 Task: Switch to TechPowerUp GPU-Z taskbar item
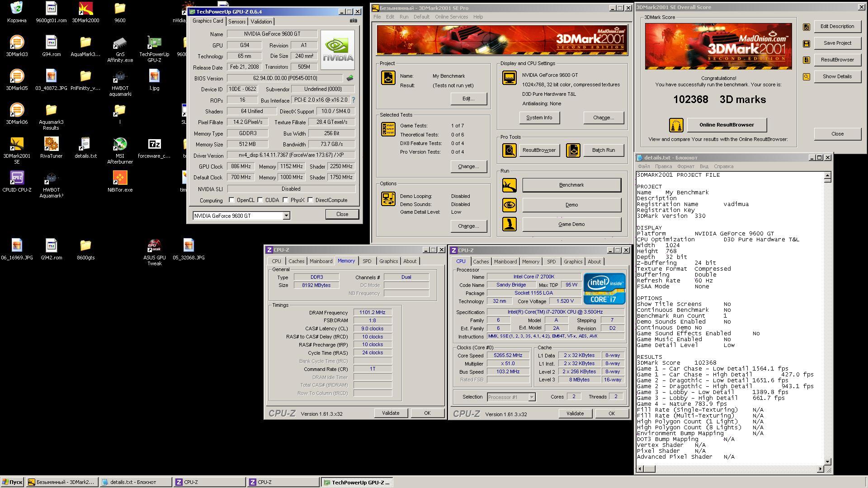(x=357, y=482)
